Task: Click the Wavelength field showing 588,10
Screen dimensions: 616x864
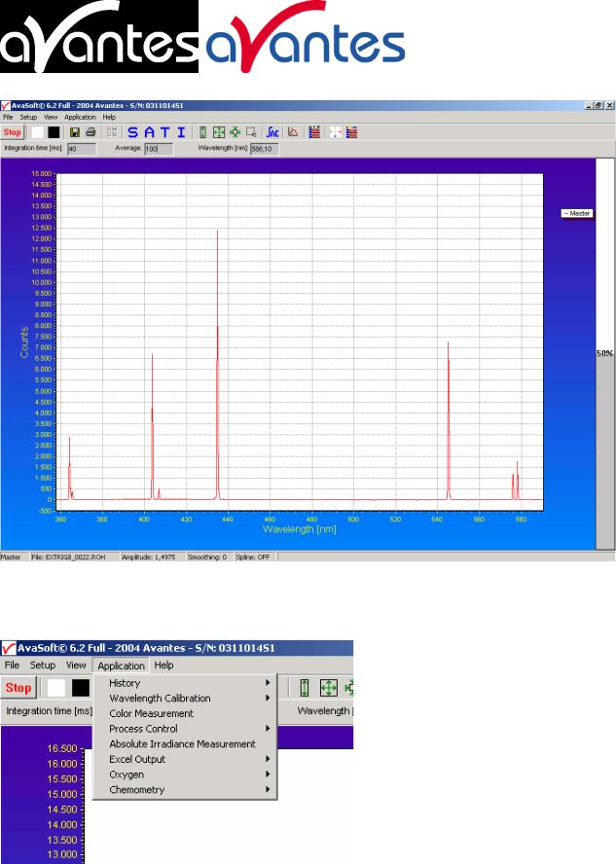Action: click(265, 149)
